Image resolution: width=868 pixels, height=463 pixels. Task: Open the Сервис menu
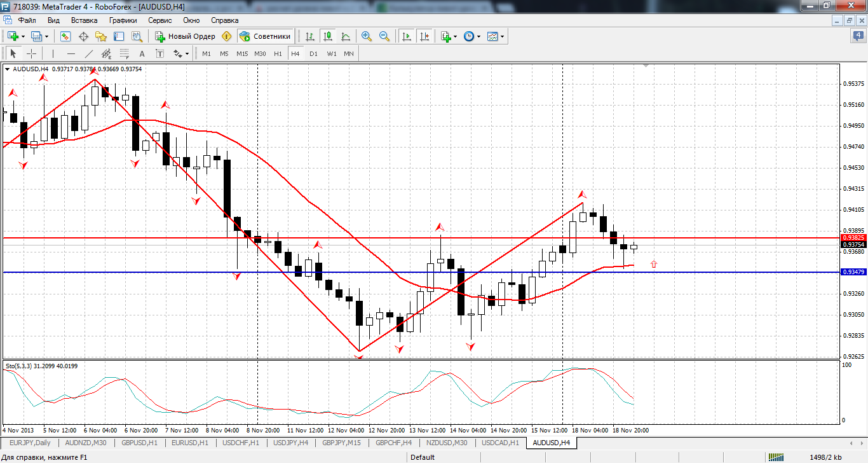159,20
